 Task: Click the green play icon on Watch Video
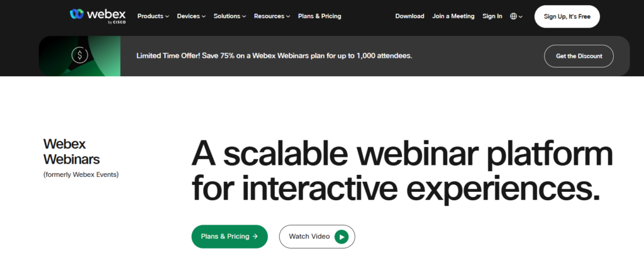(341, 237)
